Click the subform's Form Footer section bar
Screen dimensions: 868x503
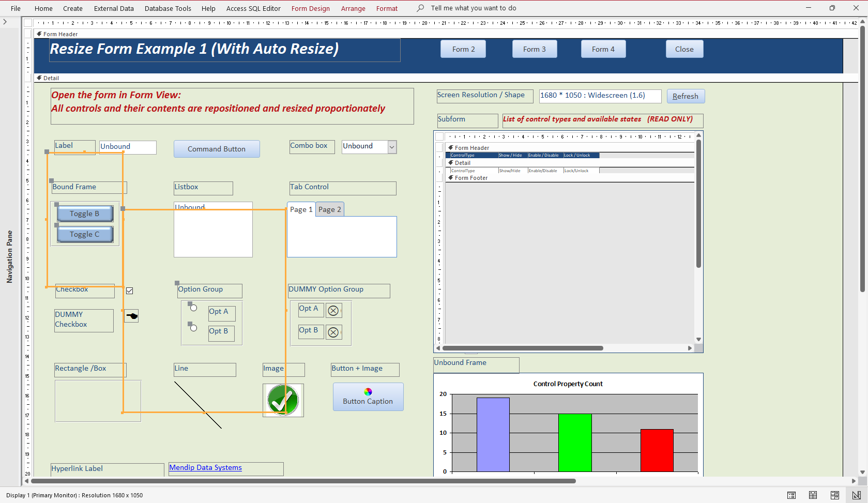coord(570,178)
